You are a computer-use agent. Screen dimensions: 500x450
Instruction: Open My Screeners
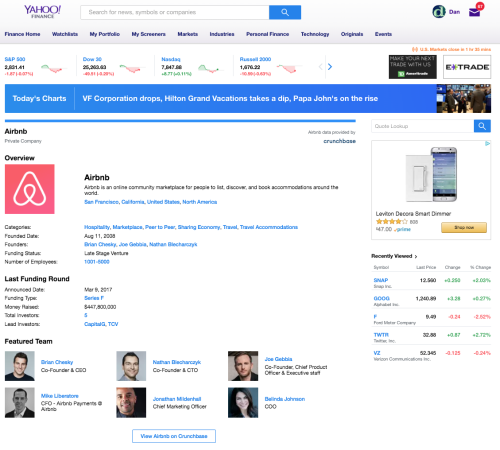pos(148,34)
